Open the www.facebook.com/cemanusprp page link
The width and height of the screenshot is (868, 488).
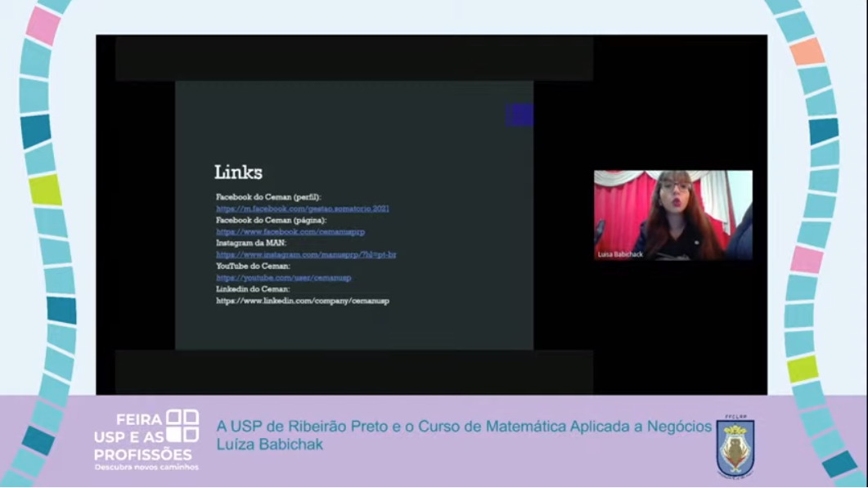coord(290,232)
